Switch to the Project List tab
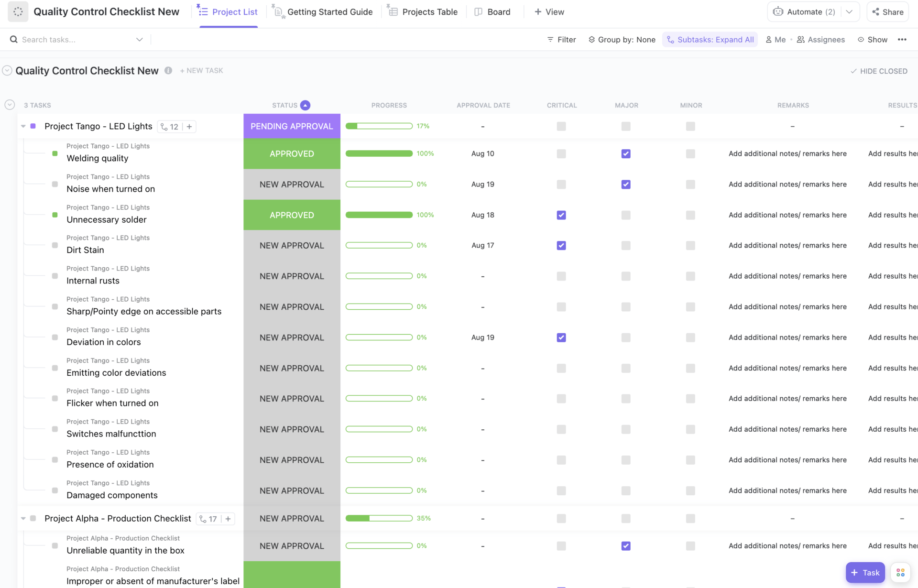The width and height of the screenshot is (918, 588). (234, 11)
